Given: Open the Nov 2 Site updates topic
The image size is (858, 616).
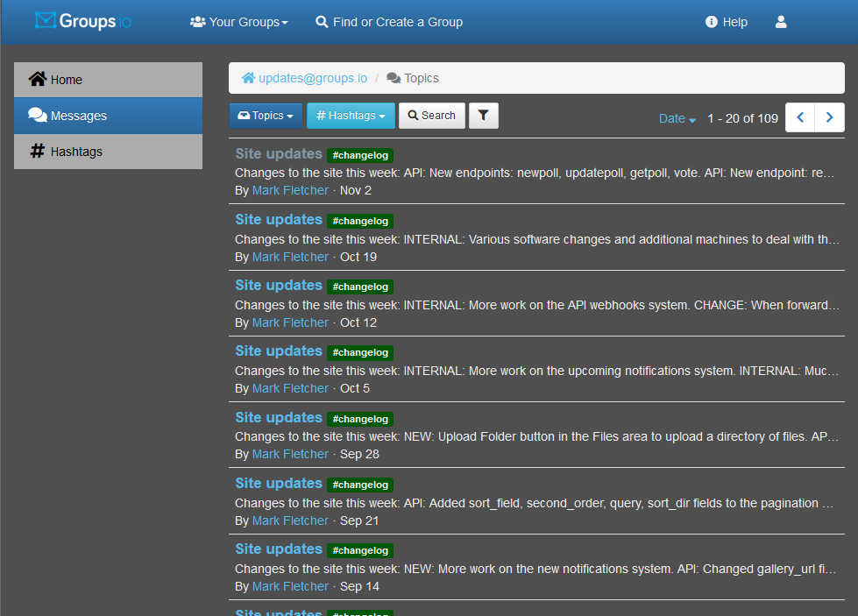Looking at the screenshot, I should tap(279, 153).
